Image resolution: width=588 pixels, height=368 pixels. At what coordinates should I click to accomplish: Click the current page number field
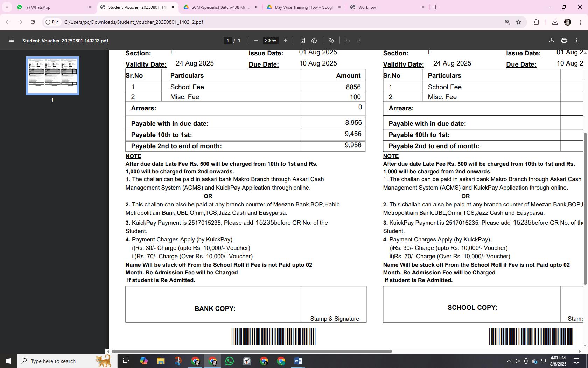(x=228, y=41)
